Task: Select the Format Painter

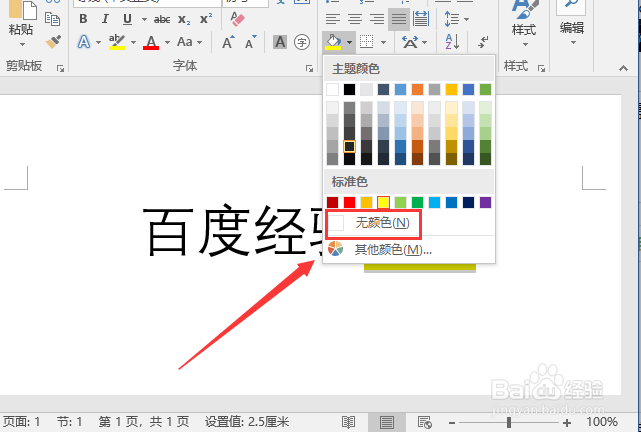Action: tap(53, 42)
